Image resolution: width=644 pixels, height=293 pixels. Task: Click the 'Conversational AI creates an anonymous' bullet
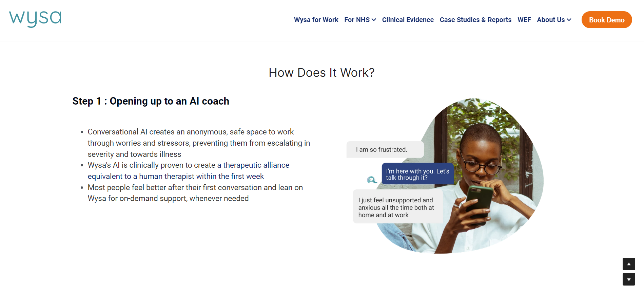click(x=199, y=143)
